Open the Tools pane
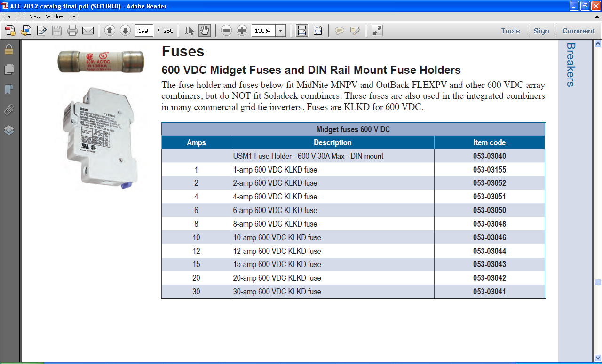This screenshot has width=602, height=364. pyautogui.click(x=510, y=31)
